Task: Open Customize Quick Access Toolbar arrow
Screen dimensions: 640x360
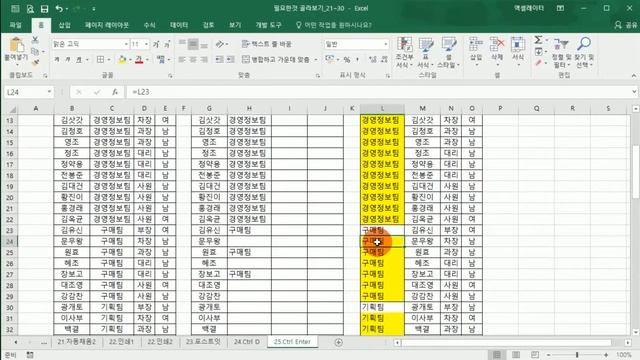Action: (x=93, y=9)
